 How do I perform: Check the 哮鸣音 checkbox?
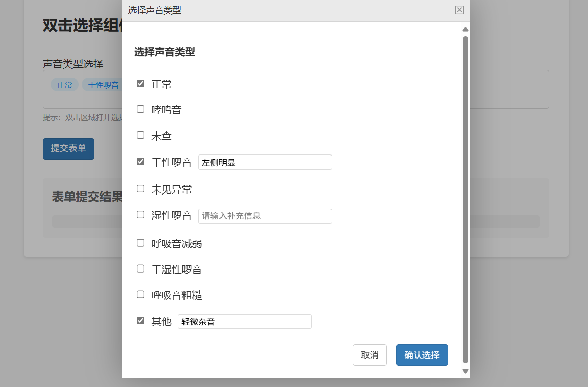[141, 109]
